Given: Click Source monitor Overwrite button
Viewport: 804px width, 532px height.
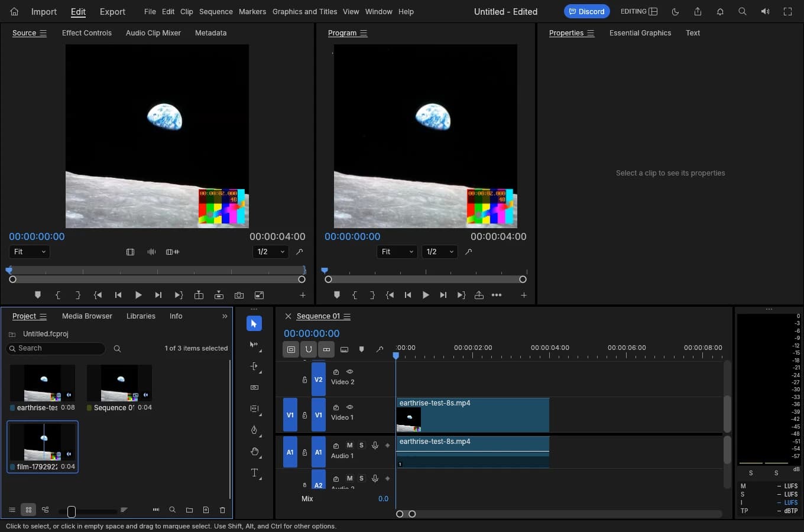Looking at the screenshot, I should tap(219, 295).
